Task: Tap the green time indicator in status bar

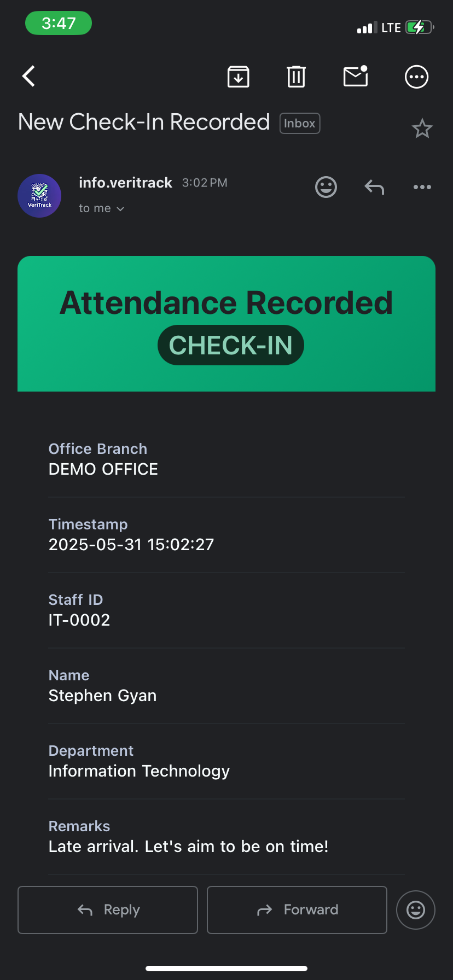Action: (59, 24)
